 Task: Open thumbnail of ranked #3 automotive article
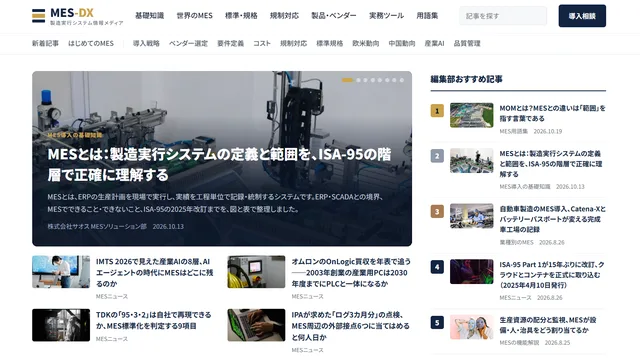pyautogui.click(x=471, y=216)
